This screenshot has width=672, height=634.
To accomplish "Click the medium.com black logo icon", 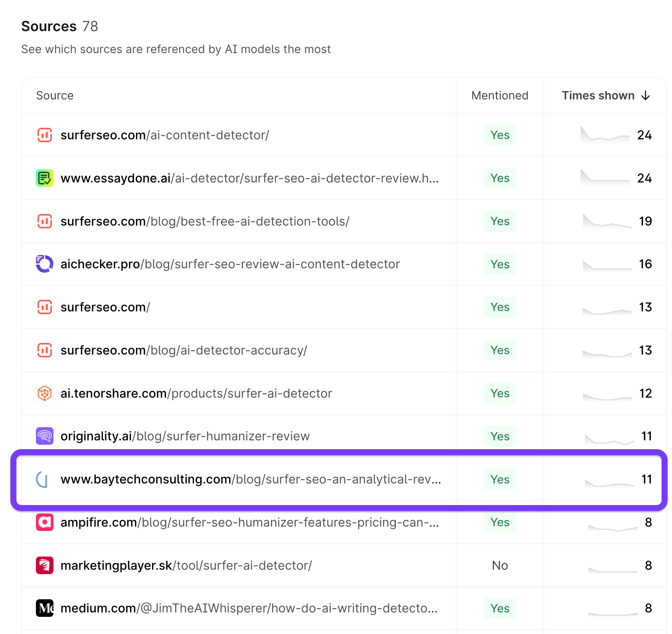I will [x=44, y=608].
